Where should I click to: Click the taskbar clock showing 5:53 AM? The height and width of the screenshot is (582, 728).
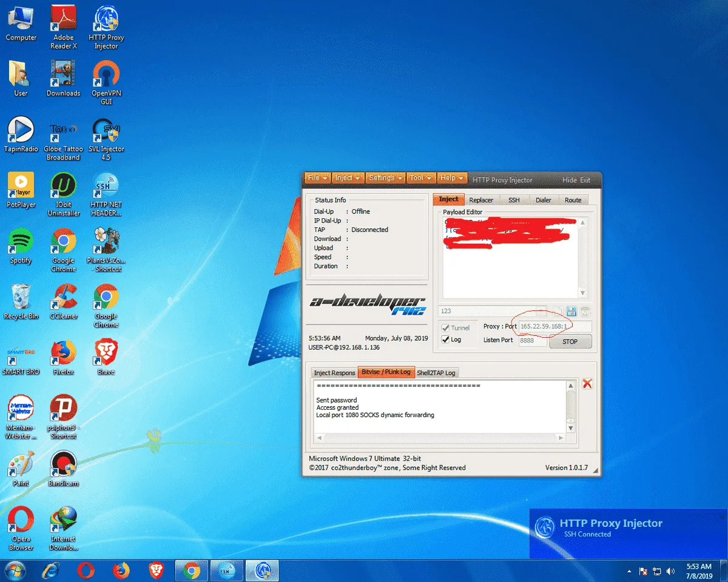(x=700, y=571)
